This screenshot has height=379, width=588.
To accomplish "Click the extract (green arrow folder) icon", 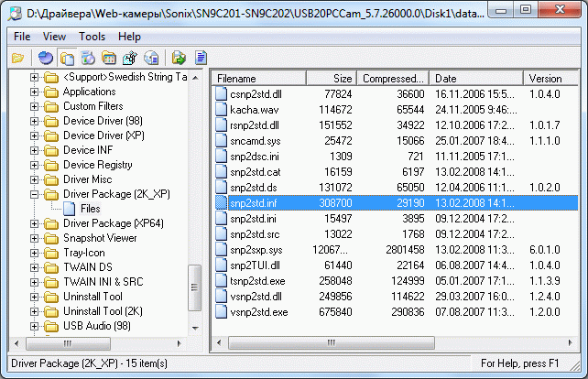I will [179, 58].
